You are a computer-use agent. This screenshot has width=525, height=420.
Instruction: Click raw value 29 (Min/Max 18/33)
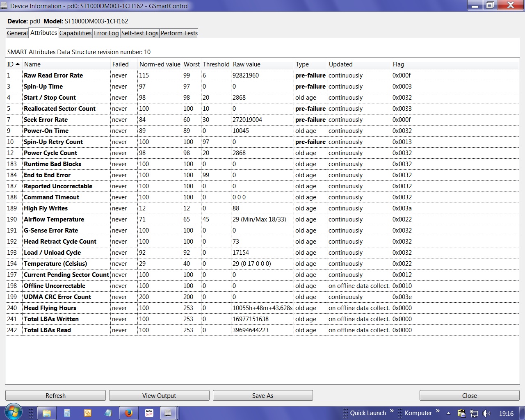tap(260, 219)
